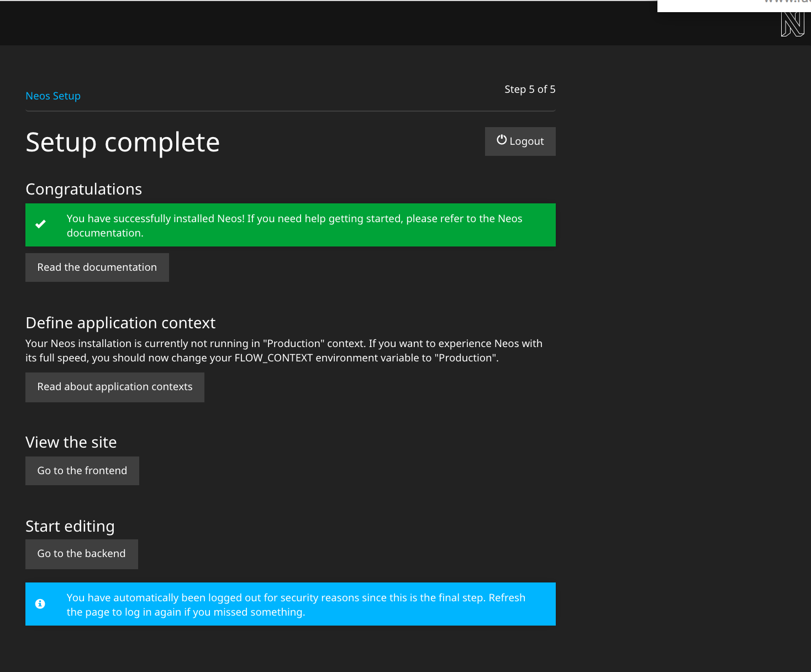Image resolution: width=811 pixels, height=672 pixels.
Task: Click the automatically logged out notice text
Action: pos(296,605)
